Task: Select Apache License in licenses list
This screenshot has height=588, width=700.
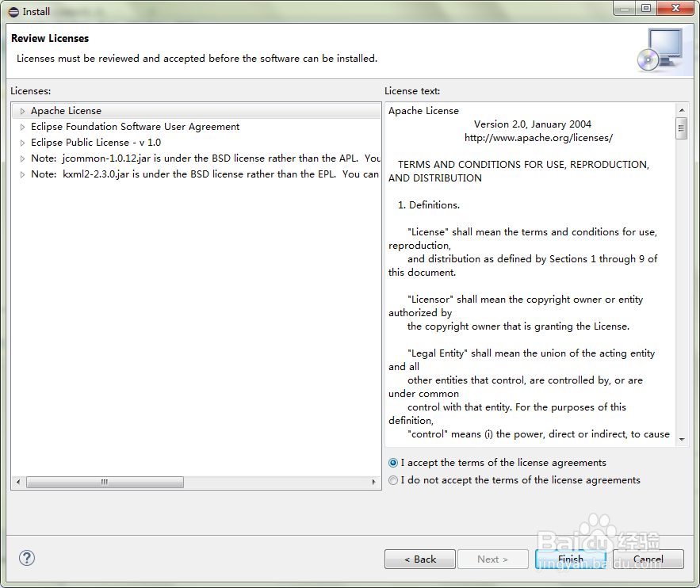Action: pyautogui.click(x=197, y=111)
